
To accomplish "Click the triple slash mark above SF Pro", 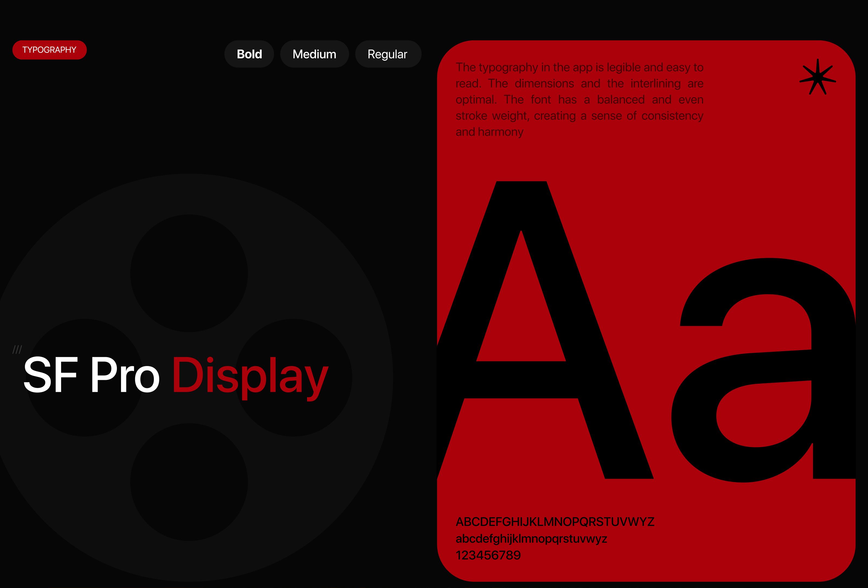I will (17, 350).
